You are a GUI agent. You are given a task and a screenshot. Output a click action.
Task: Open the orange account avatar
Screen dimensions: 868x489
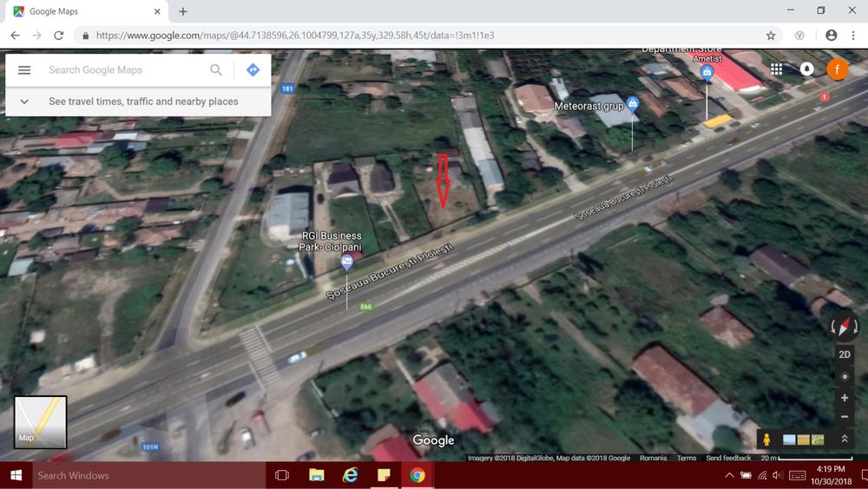click(837, 69)
